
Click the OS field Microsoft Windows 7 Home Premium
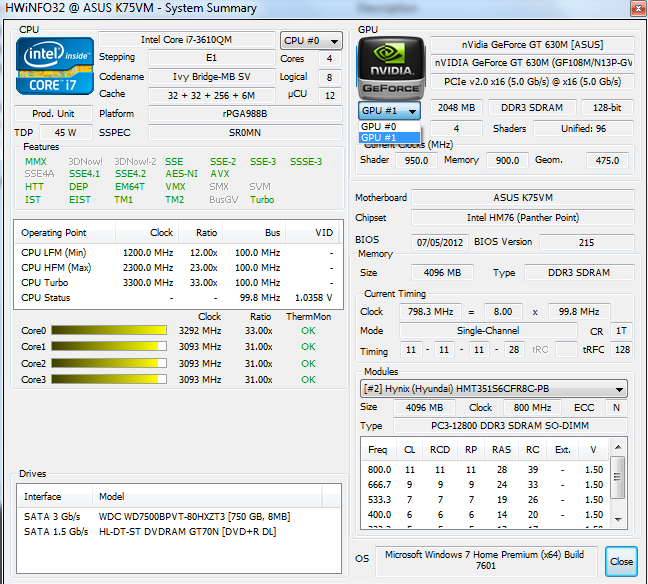coord(486,560)
